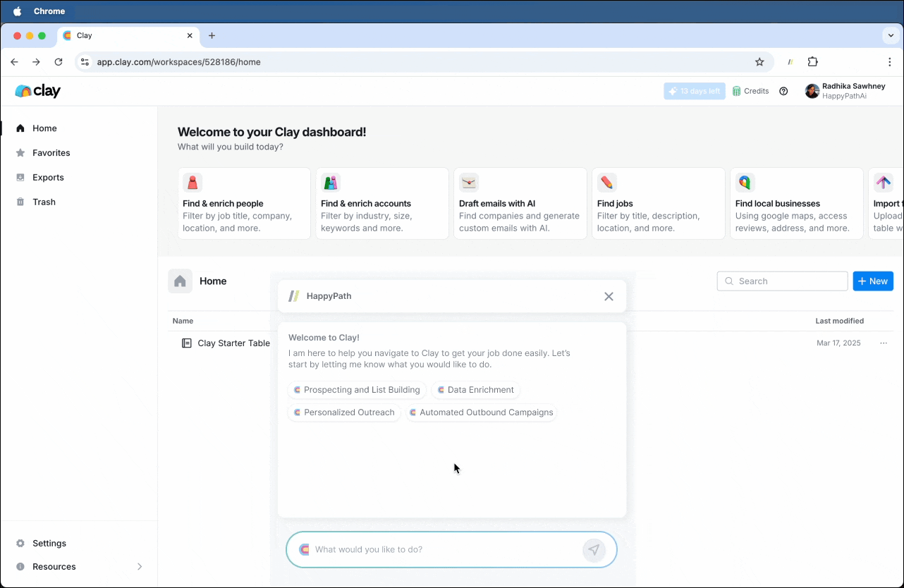
Task: Bookmark this page with star icon
Action: [x=759, y=62]
